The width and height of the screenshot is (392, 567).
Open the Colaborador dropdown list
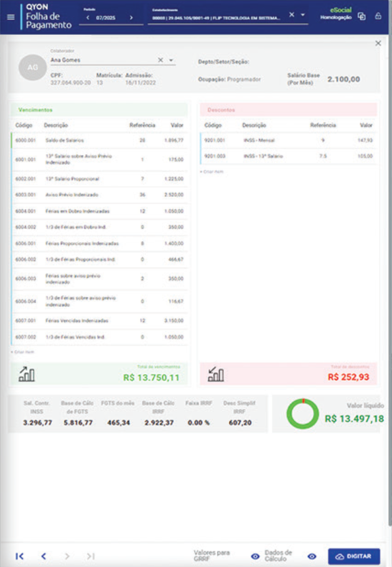pyautogui.click(x=171, y=60)
